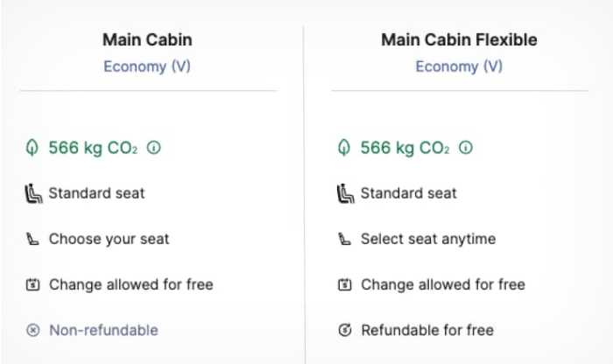The image size is (613, 364).
Task: Click the Refundable for free text
Action: coord(427,330)
